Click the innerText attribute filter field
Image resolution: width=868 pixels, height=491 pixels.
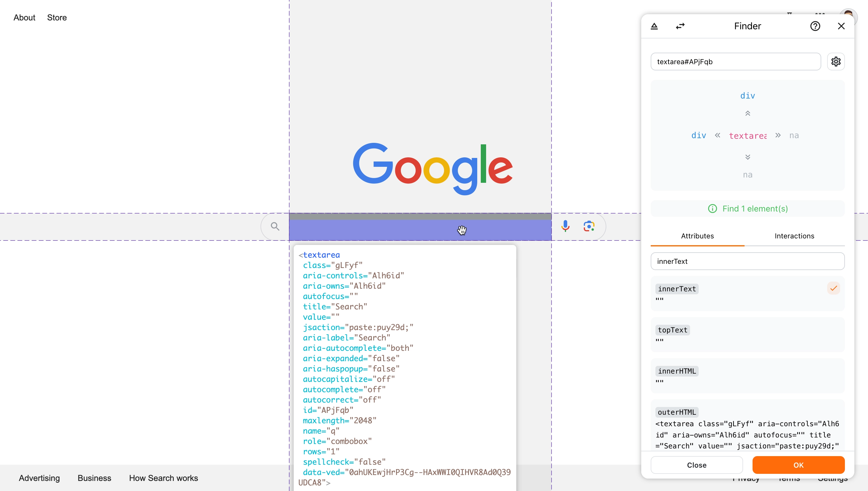748,261
